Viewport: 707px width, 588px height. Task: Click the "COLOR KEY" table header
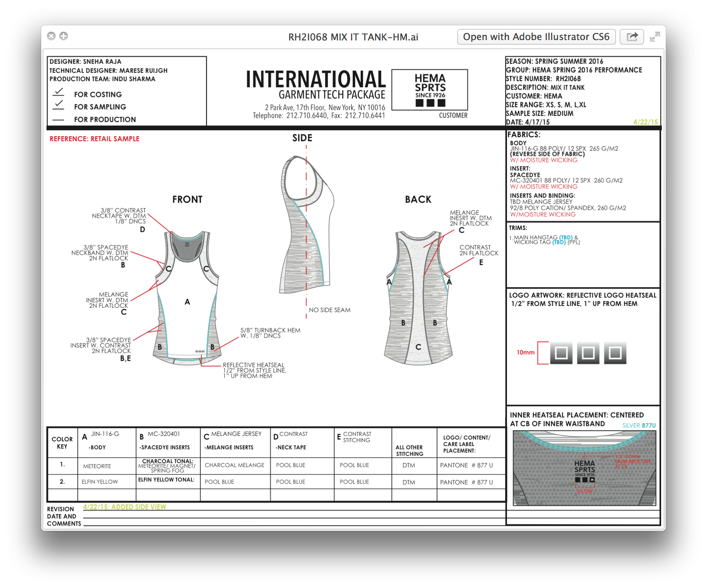pyautogui.click(x=62, y=443)
